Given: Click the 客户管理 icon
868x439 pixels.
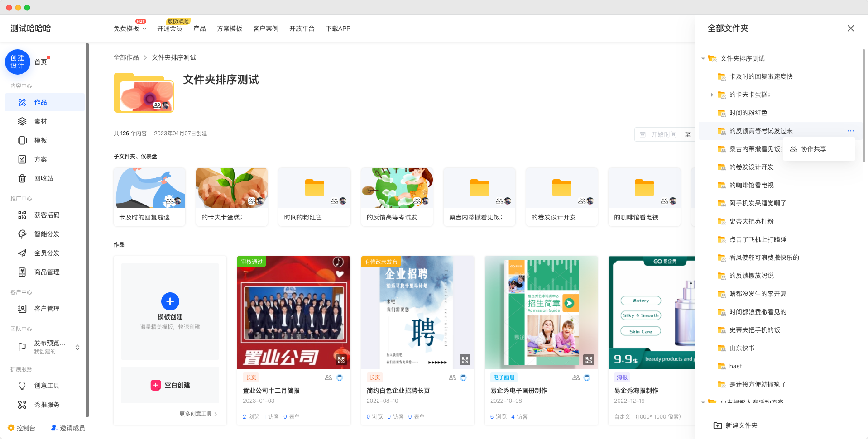Looking at the screenshot, I should tap(22, 309).
